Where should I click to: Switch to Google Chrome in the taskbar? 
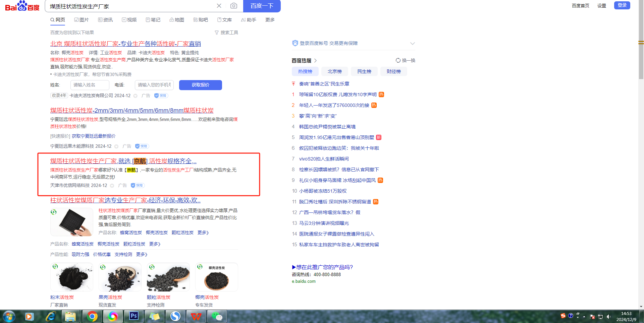(92, 316)
